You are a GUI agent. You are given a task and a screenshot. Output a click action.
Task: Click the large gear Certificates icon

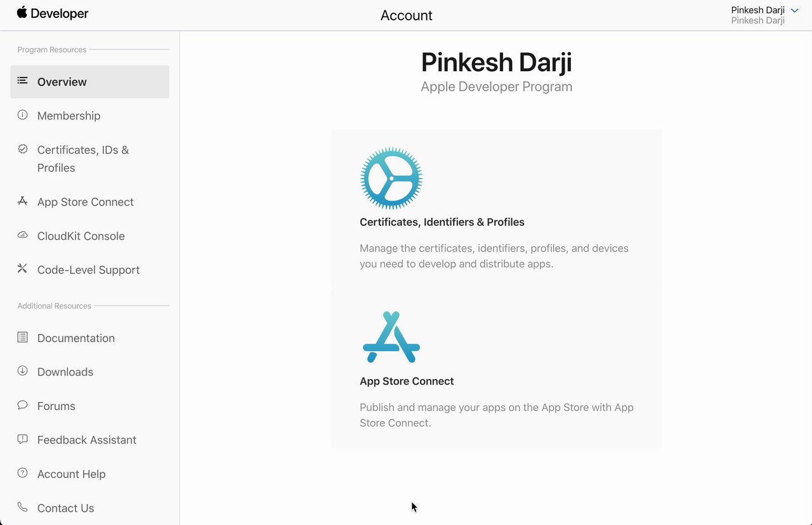tap(391, 178)
